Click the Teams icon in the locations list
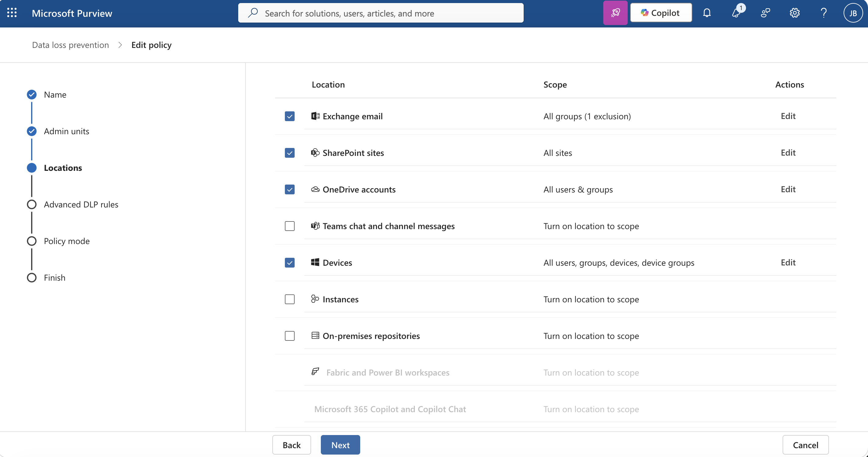Viewport: 868px width, 457px height. pos(315,226)
